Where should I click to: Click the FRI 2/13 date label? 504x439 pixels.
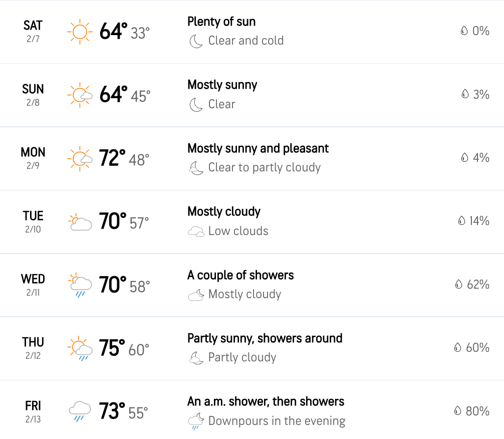(x=33, y=412)
